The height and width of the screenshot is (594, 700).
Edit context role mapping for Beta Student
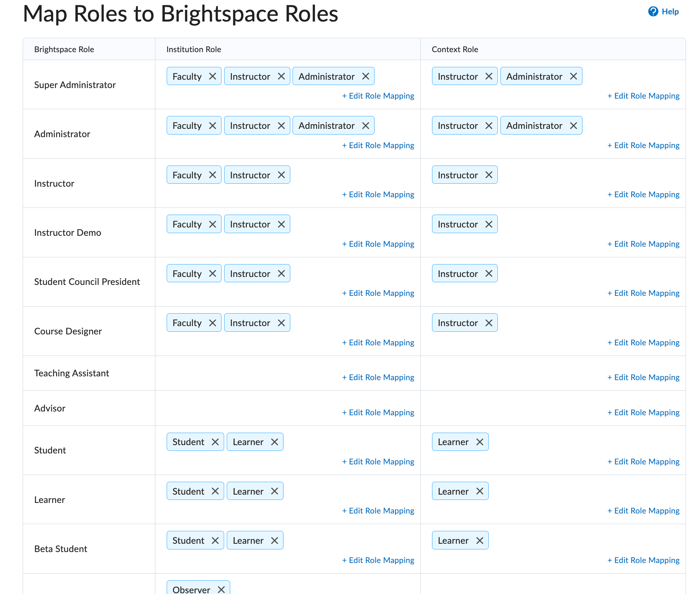643,560
